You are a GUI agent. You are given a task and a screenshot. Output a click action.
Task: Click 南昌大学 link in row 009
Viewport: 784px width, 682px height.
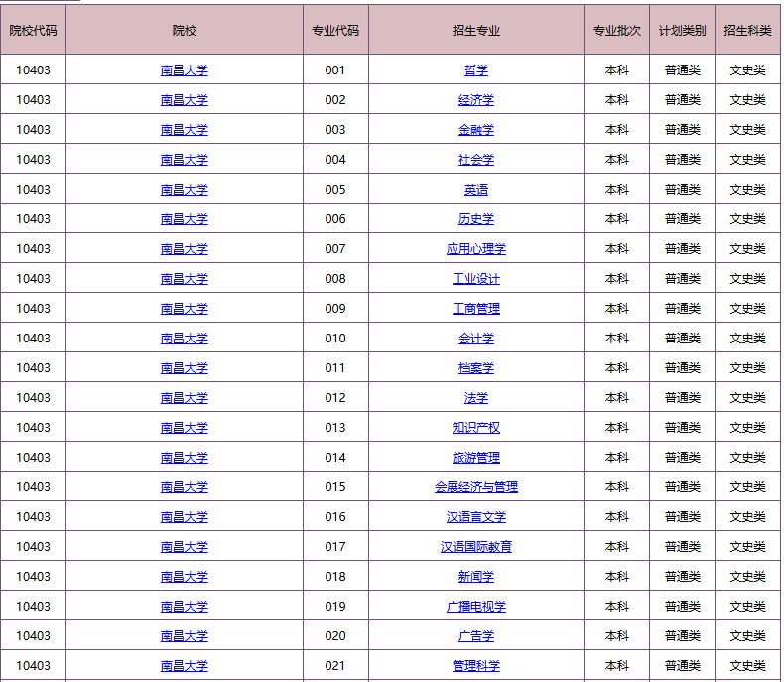click(x=184, y=309)
